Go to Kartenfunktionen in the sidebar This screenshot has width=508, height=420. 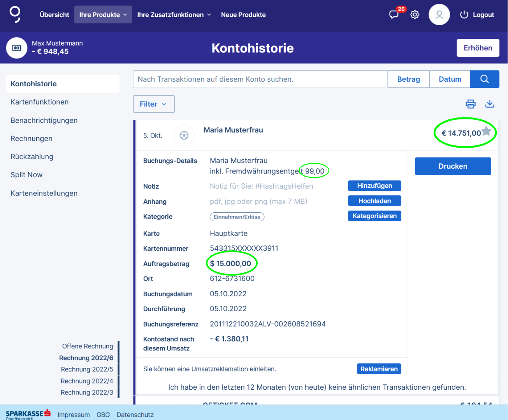coord(40,102)
